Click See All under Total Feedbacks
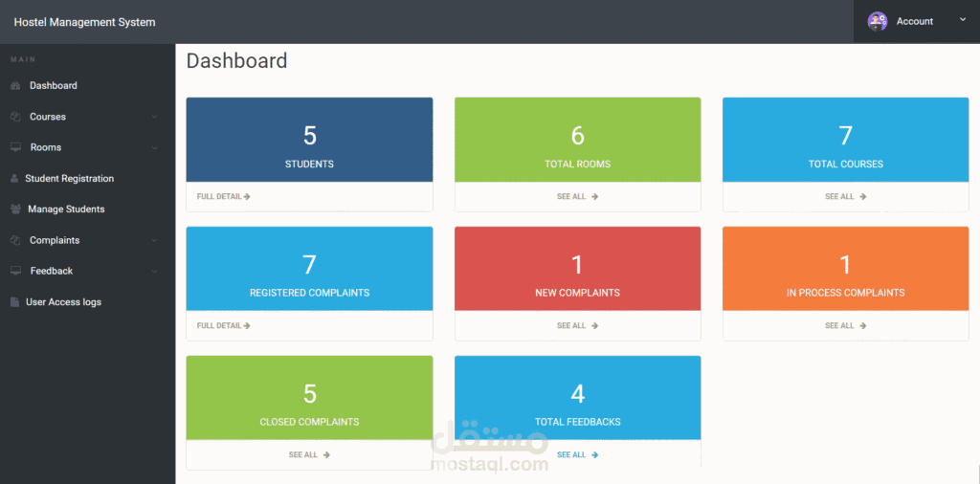Screen dimensions: 980x484 pos(571,454)
